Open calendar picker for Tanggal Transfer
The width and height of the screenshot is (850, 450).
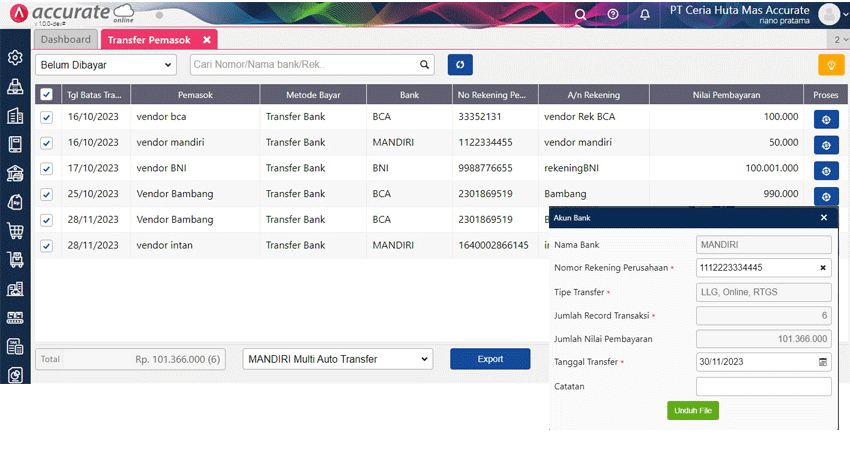pos(823,362)
